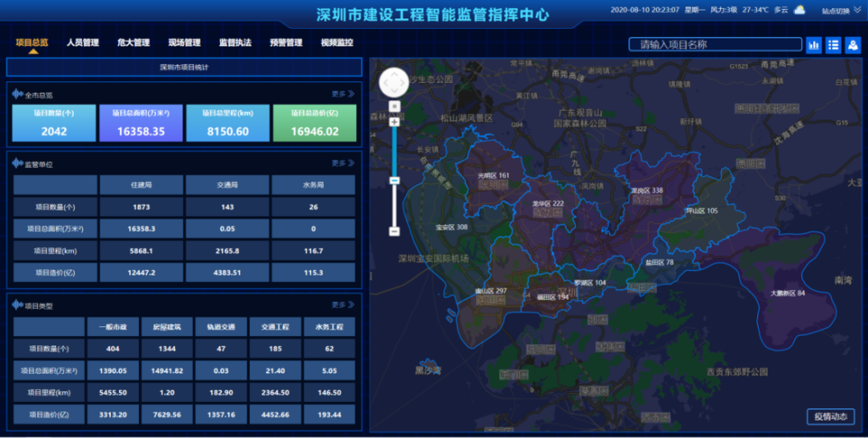This screenshot has height=438, width=868.
Task: Click the blue upper part of zoom track
Action: pyautogui.click(x=394, y=151)
